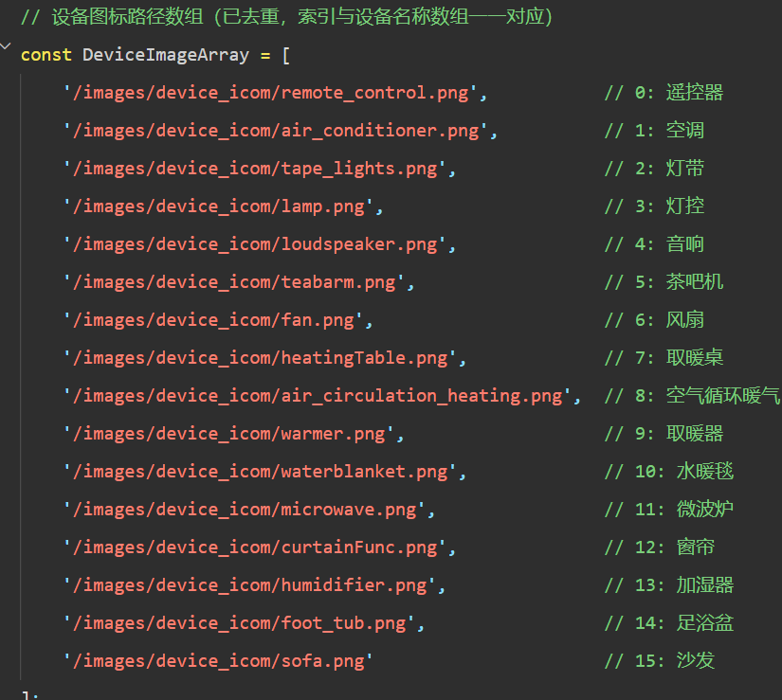Click the top comment line about 设备图标路径数组
The image size is (782, 700).
(286, 18)
